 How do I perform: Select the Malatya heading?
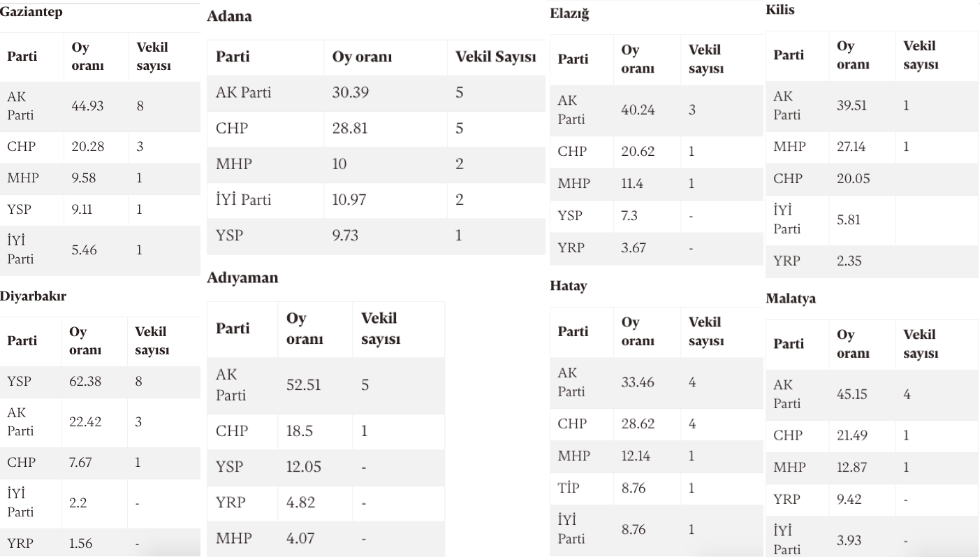(x=790, y=298)
